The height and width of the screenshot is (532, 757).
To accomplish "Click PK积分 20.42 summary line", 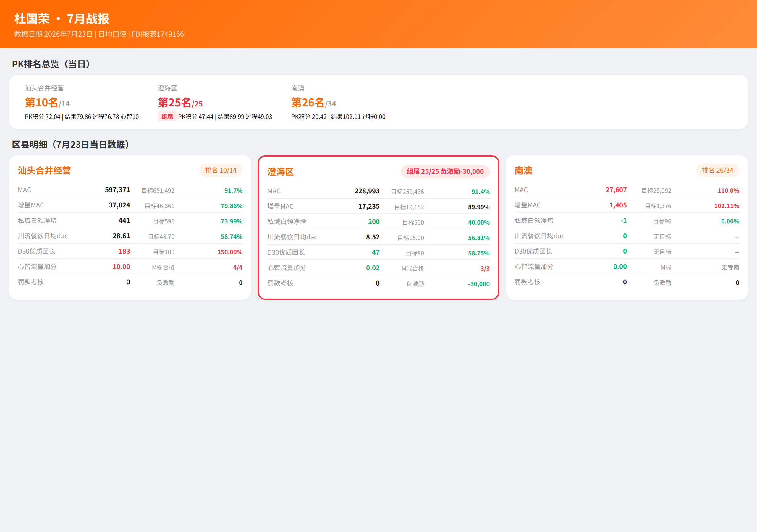I will pyautogui.click(x=338, y=117).
